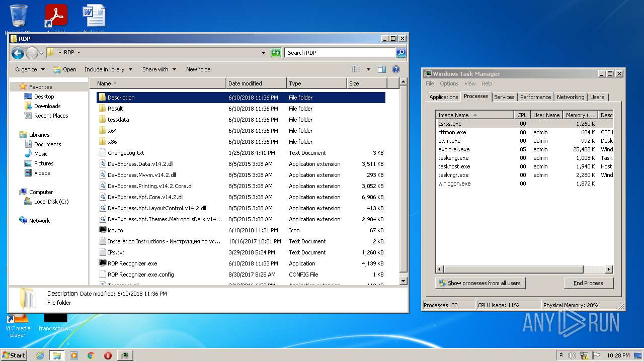Image resolution: width=644 pixels, height=362 pixels.
Task: Open Task Manager File menu
Action: [430, 83]
